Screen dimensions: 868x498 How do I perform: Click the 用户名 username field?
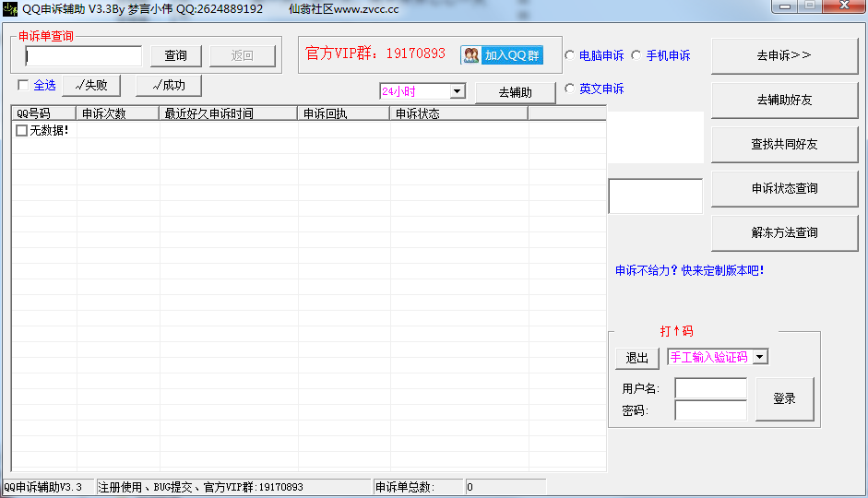(x=710, y=388)
